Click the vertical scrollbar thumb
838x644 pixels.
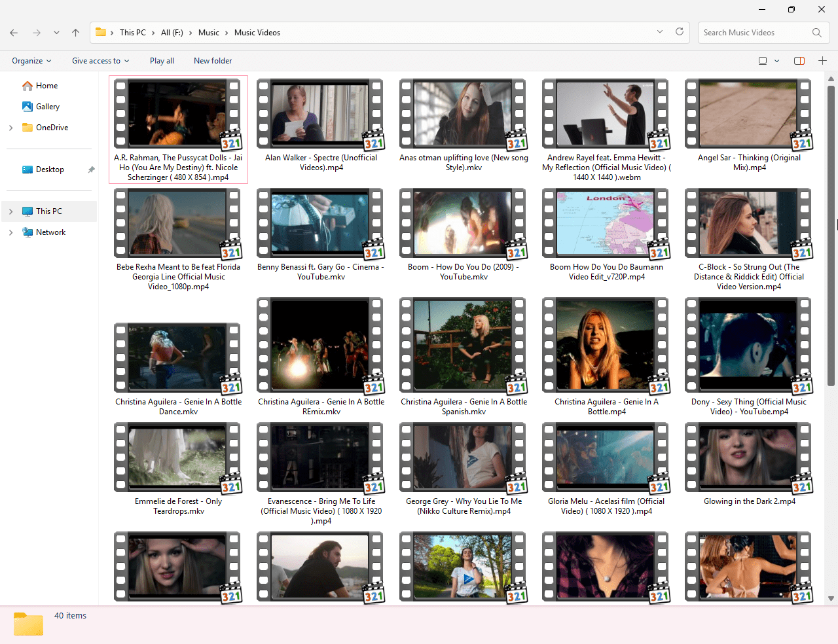pyautogui.click(x=831, y=236)
